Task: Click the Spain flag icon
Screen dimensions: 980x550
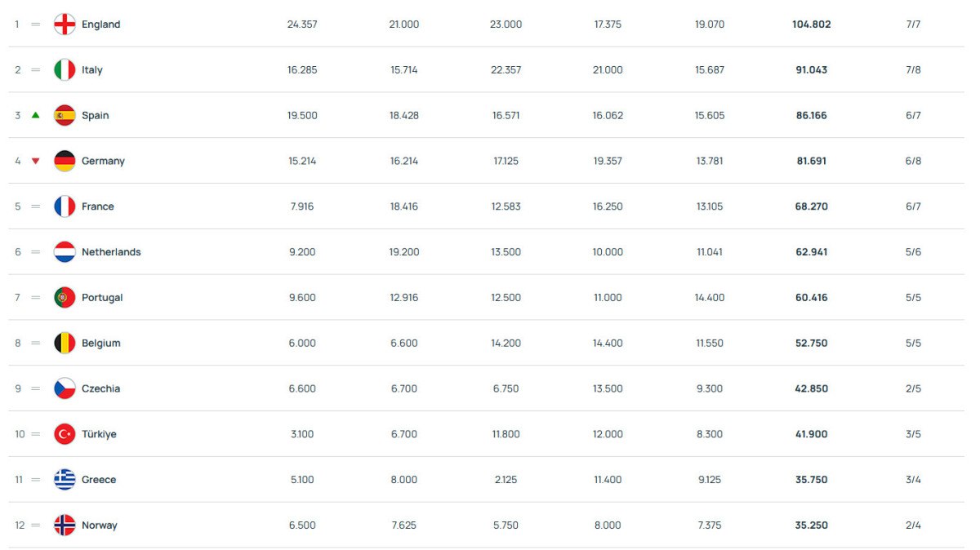Action: tap(65, 115)
